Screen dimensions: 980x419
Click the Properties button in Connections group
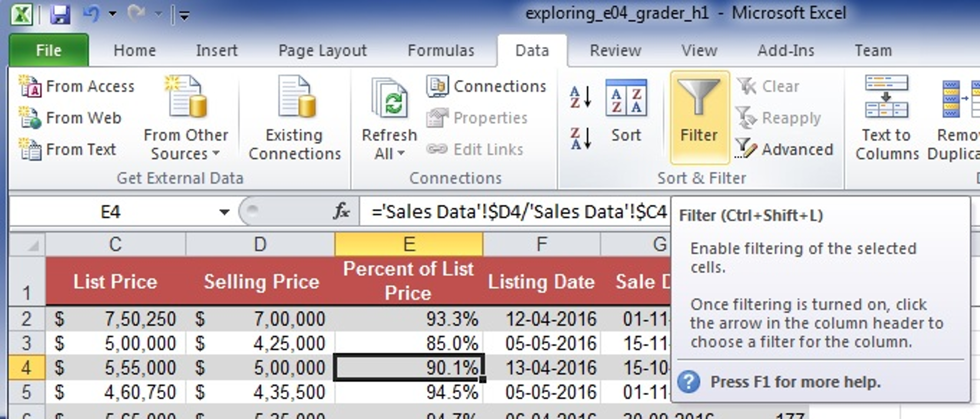477,118
